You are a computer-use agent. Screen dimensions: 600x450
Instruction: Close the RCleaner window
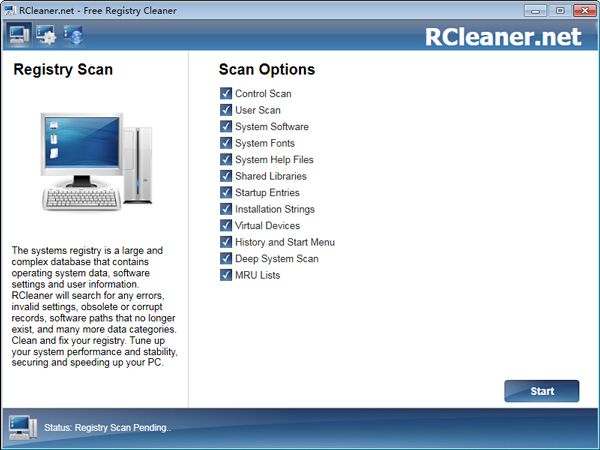585,10
